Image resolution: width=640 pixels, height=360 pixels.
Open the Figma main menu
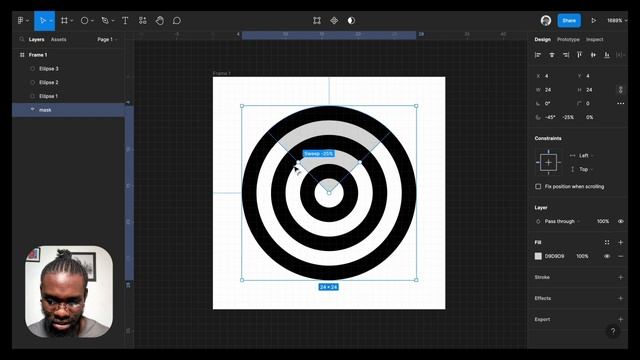point(20,20)
